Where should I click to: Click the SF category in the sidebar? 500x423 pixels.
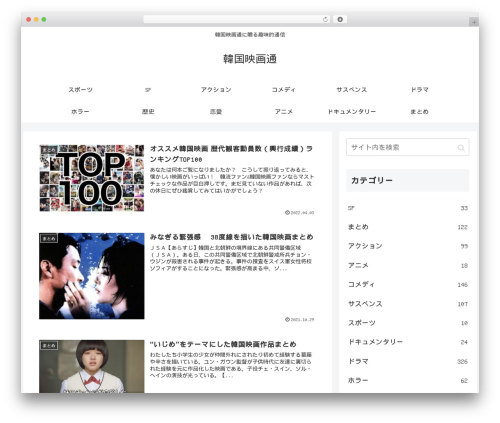click(x=351, y=208)
